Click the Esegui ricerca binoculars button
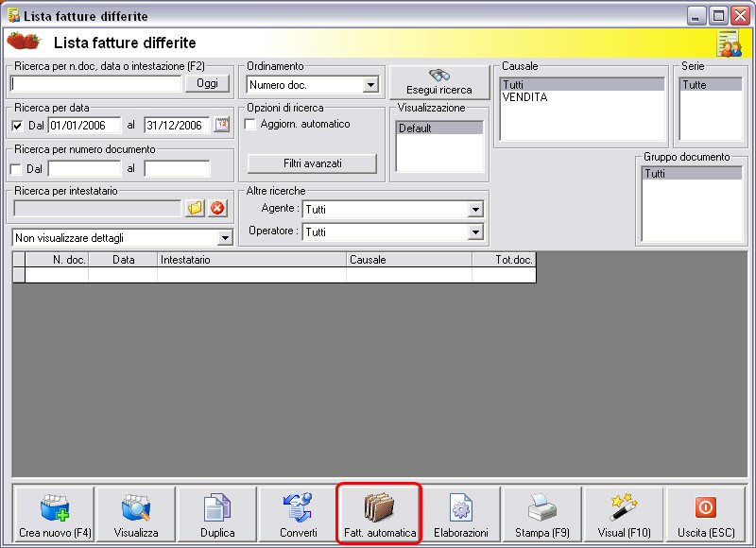 [439, 82]
